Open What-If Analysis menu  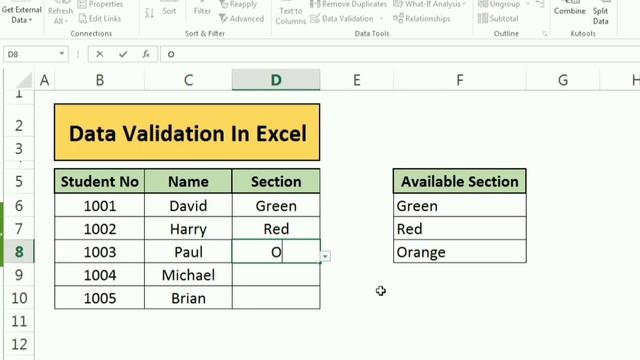(429, 4)
